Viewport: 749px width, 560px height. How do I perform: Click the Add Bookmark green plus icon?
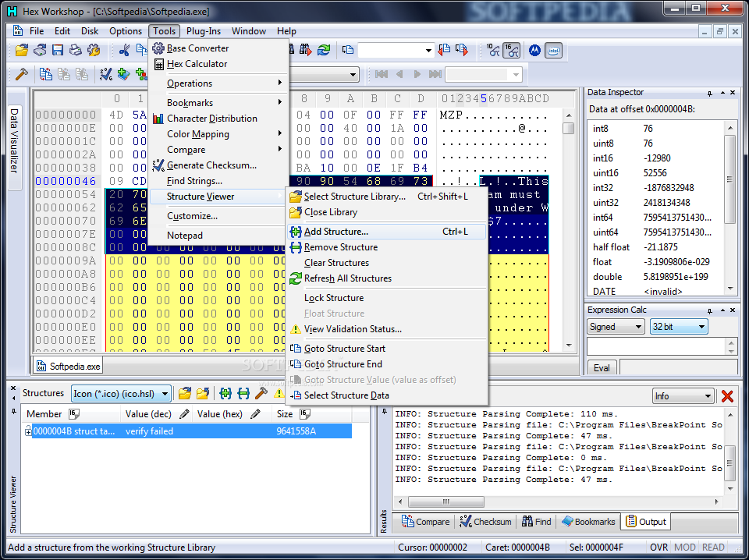coord(124,74)
